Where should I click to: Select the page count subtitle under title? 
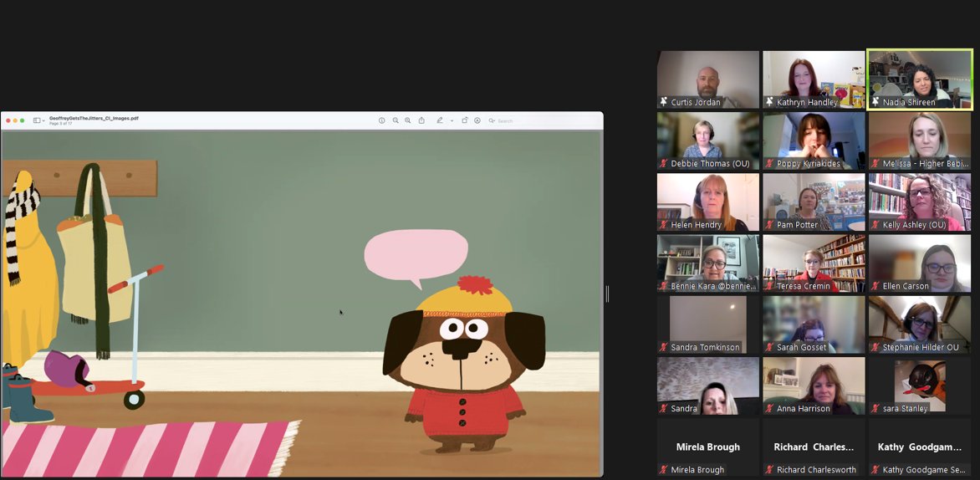point(61,124)
